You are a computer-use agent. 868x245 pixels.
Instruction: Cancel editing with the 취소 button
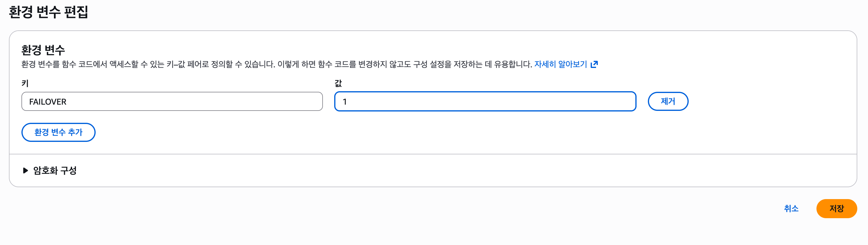pos(791,209)
